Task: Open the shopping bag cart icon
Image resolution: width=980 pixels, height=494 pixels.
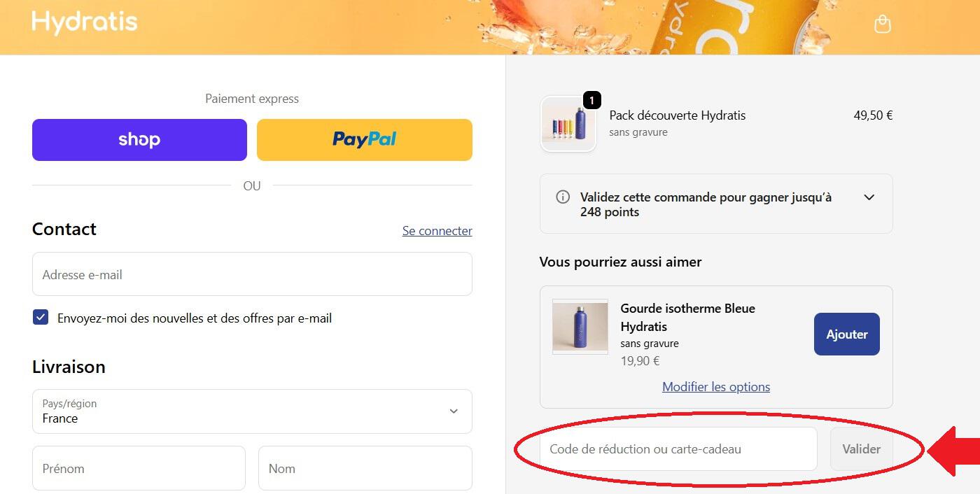Action: 883,24
